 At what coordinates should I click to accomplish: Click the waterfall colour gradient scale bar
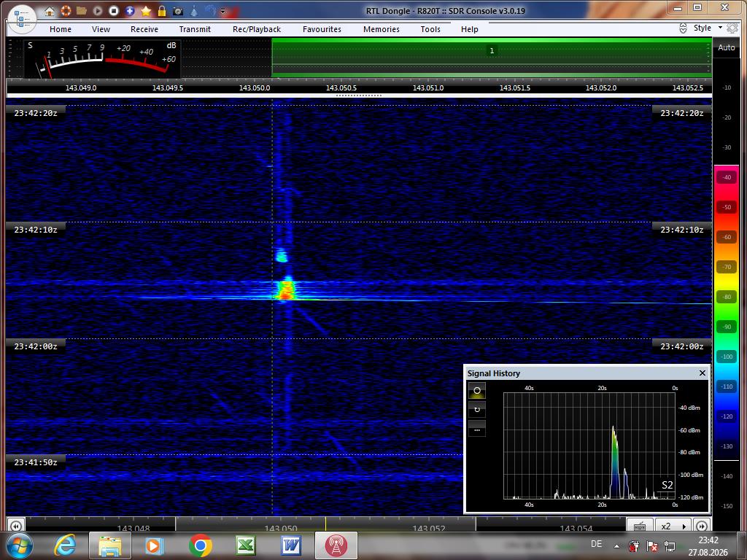coord(726,312)
